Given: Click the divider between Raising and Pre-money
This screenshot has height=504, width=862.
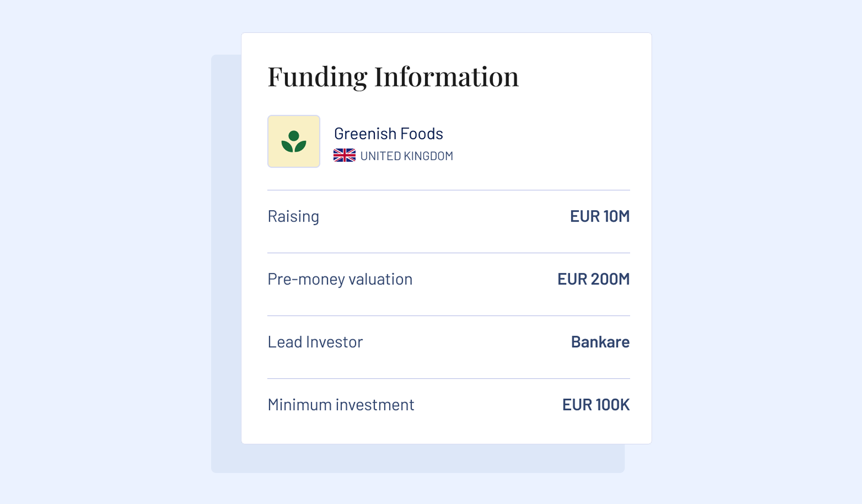Looking at the screenshot, I should 449,253.
